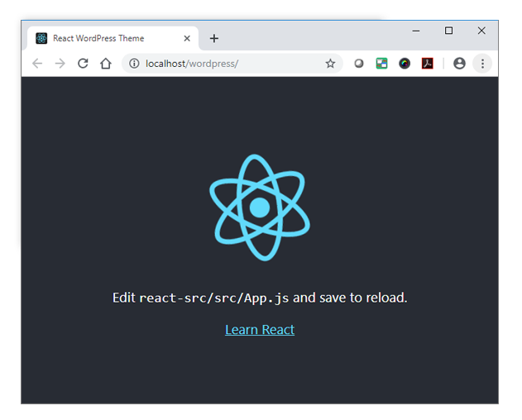The height and width of the screenshot is (420, 522).
Task: Close the React WordPress Theme tab
Action: coord(187,38)
